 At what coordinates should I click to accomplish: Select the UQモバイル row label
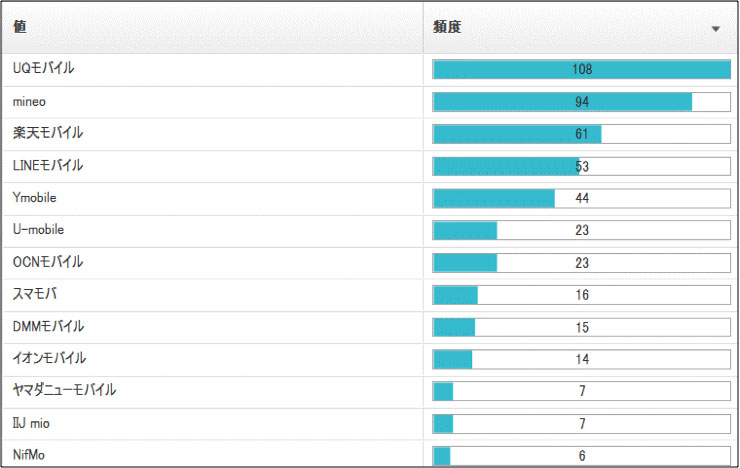(43, 68)
